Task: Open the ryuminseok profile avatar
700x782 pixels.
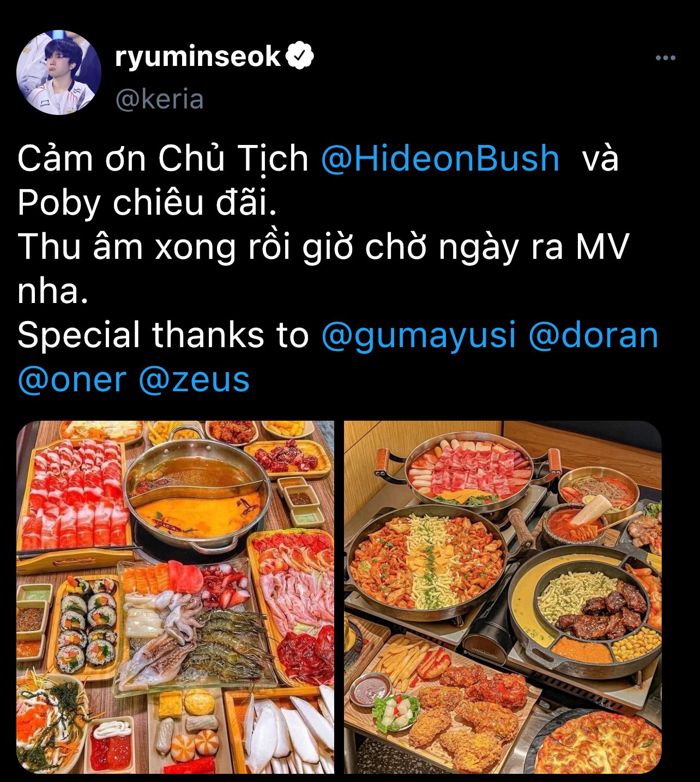Action: [59, 72]
